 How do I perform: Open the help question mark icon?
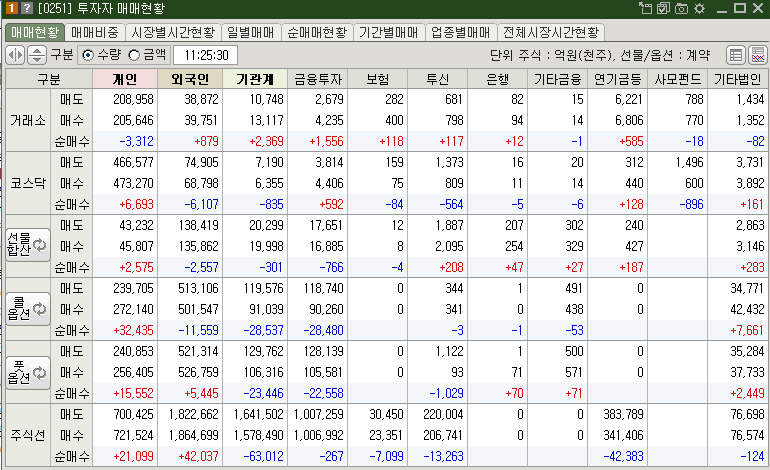pos(27,8)
